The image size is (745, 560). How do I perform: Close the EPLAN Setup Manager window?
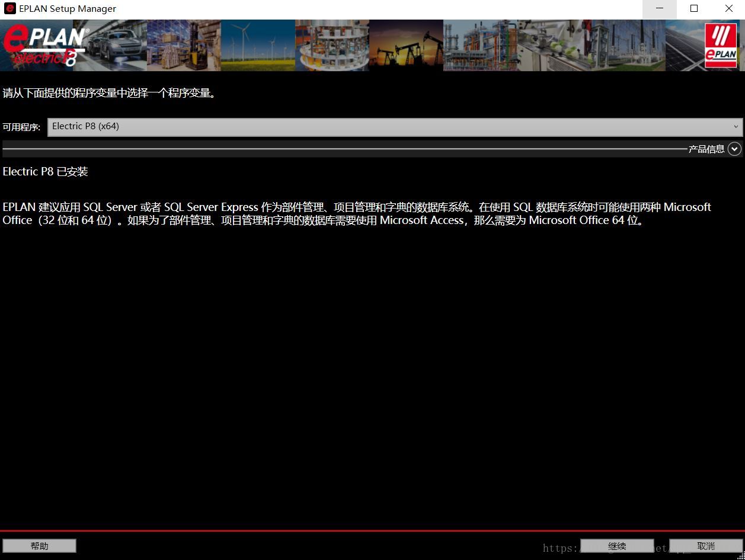(728, 8)
